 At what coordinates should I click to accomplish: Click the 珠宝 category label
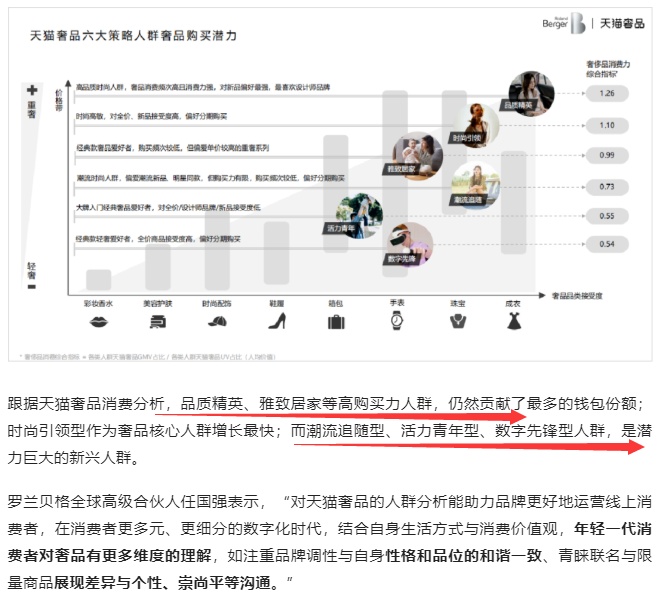coord(458,304)
